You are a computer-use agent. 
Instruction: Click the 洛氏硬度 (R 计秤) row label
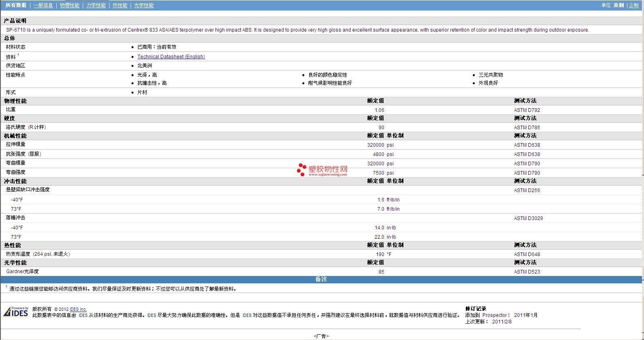coord(26,127)
